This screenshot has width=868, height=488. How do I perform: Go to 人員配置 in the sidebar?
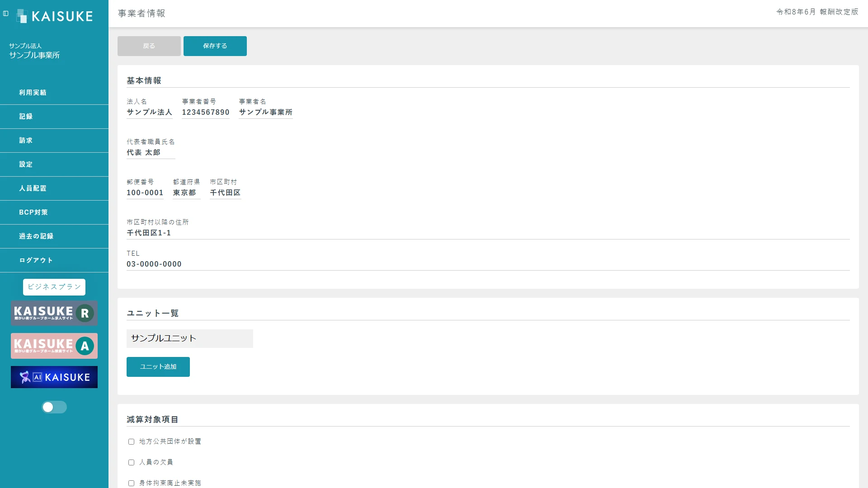pos(54,188)
